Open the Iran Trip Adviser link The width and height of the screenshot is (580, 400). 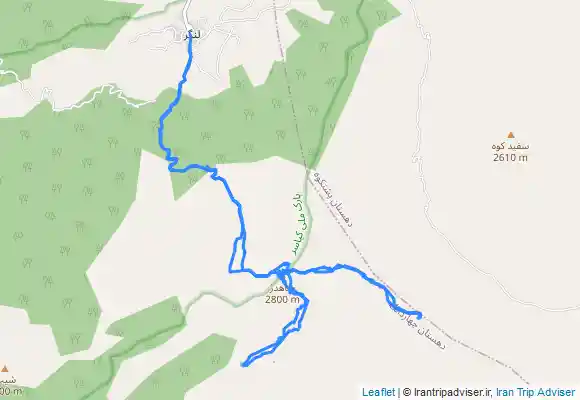click(535, 392)
